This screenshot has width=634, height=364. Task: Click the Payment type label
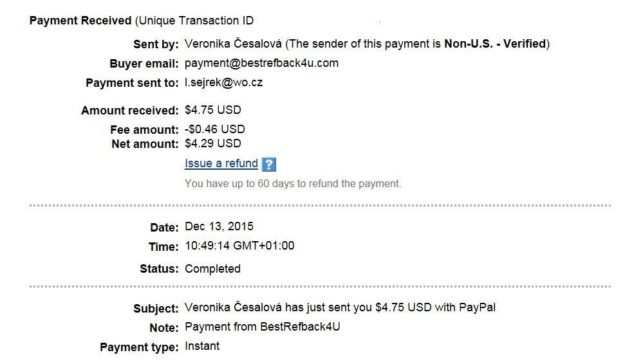click(139, 347)
